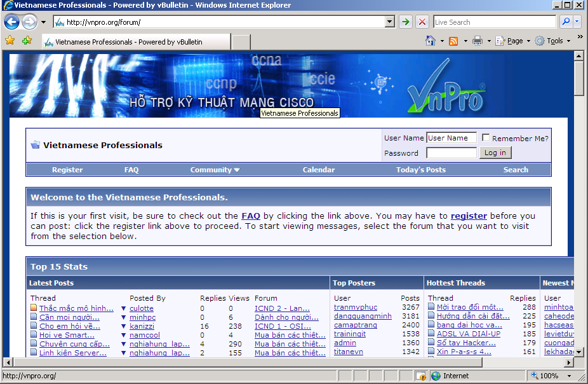Add this page to Favorites

coord(27,41)
